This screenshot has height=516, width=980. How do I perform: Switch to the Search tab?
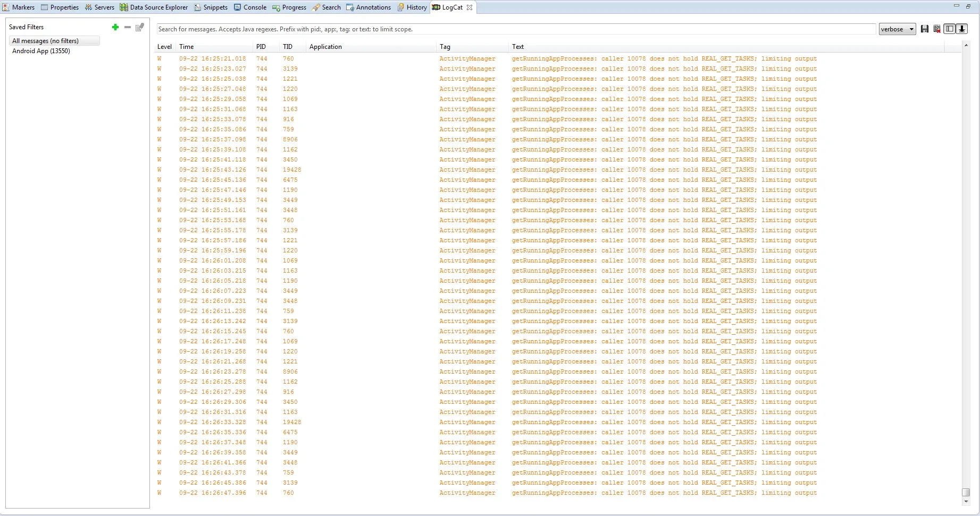click(x=326, y=7)
